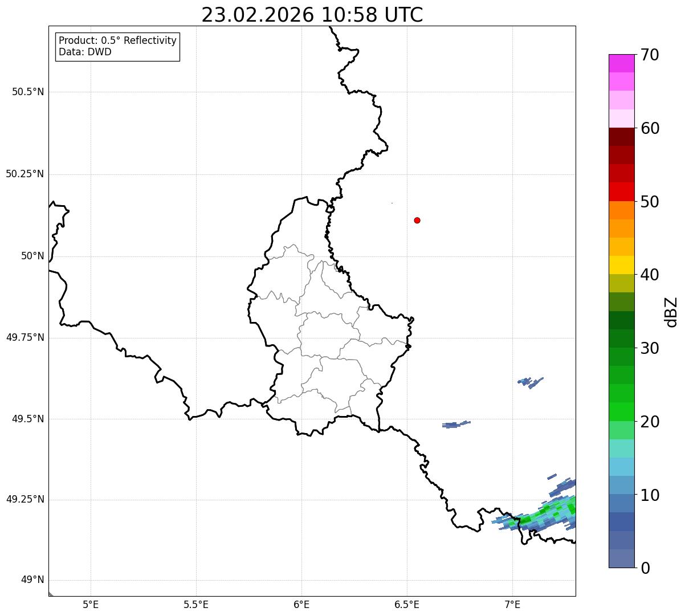Pick the magenta top colorbar segment
Image resolution: width=685 pixels, height=616 pixels.
(x=621, y=63)
